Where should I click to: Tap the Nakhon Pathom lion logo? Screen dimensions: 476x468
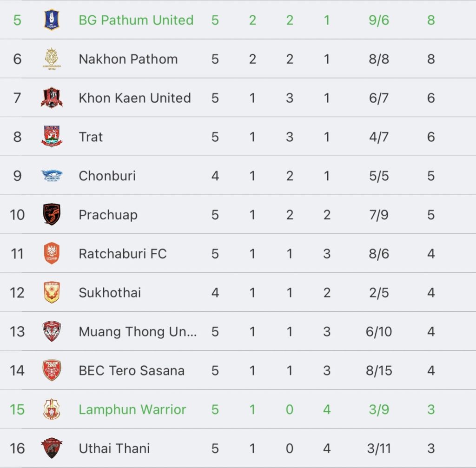pos(52,59)
